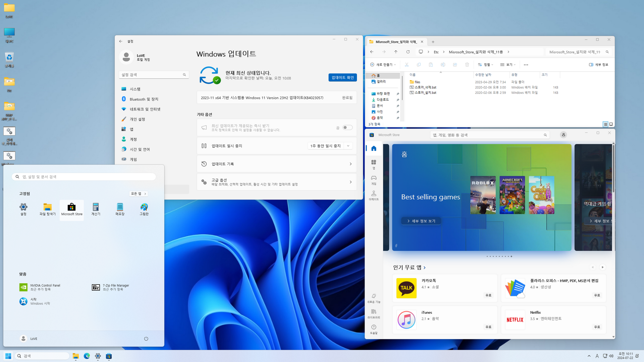Open the Sort dropdown in Explorer toolbar
Screen dimensions: 644x362
pos(485,65)
